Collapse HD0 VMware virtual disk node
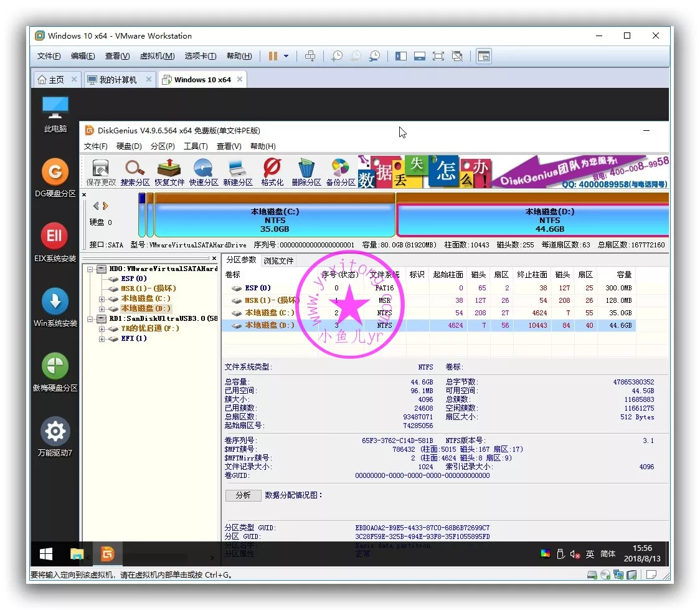Viewport: 700px width, 610px height. pyautogui.click(x=90, y=269)
